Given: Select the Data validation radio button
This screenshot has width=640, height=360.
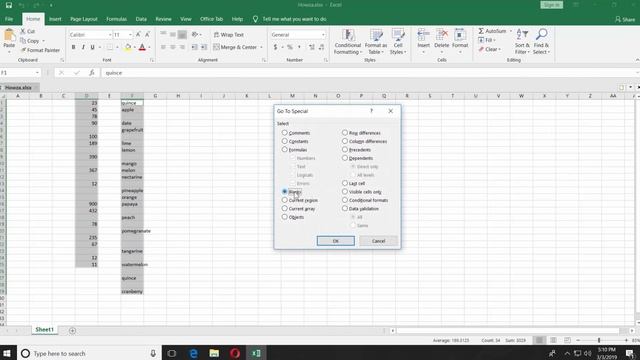Looking at the screenshot, I should tap(345, 209).
